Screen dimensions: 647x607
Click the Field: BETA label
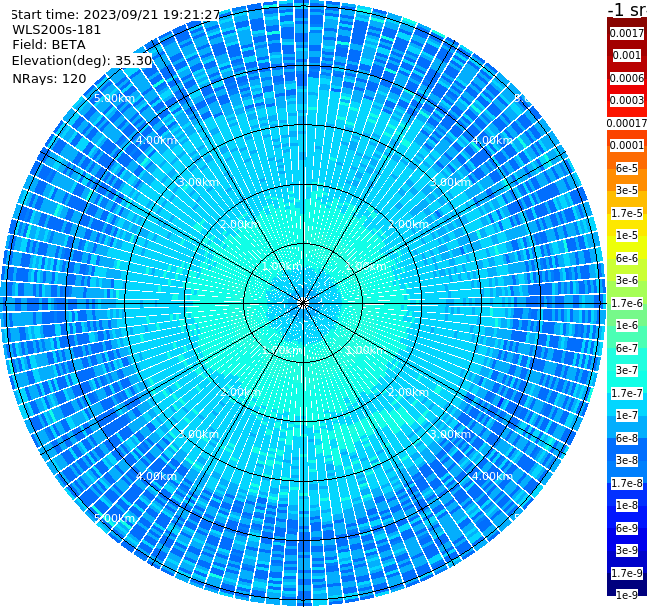click(49, 45)
